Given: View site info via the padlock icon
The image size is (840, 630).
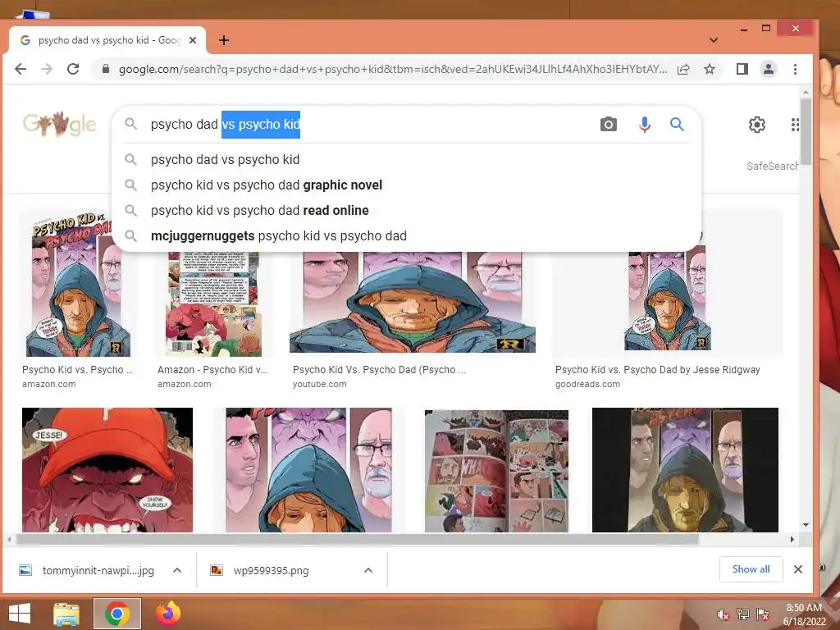Looking at the screenshot, I should (106, 69).
